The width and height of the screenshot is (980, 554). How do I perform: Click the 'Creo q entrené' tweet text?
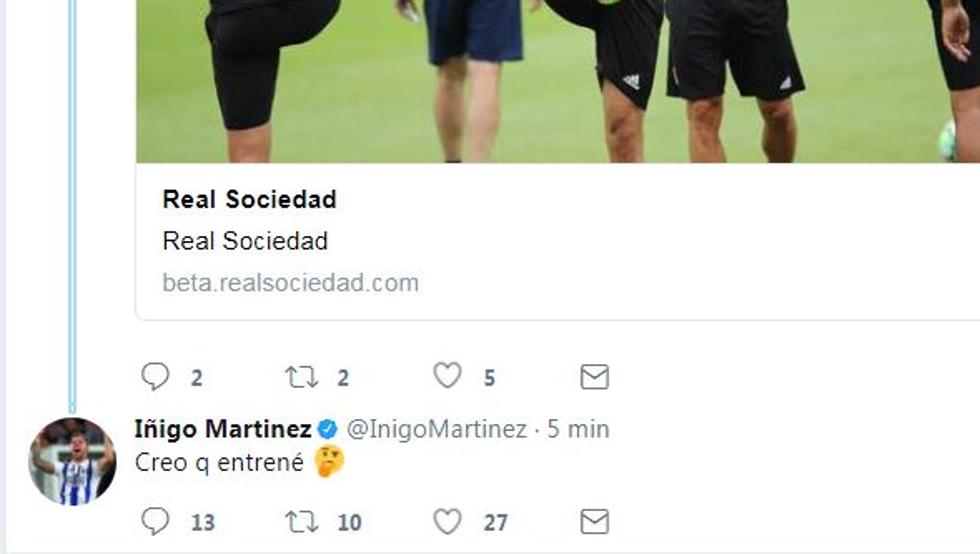coord(219,463)
